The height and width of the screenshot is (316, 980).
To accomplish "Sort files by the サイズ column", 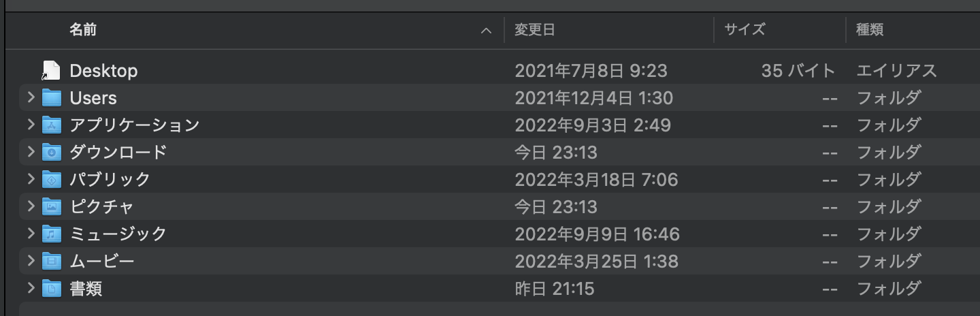I will tap(745, 30).
